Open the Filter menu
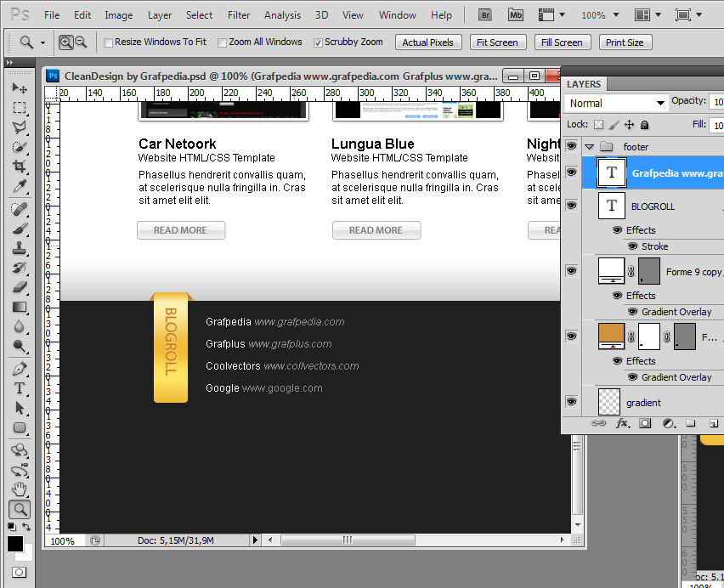 [x=239, y=15]
